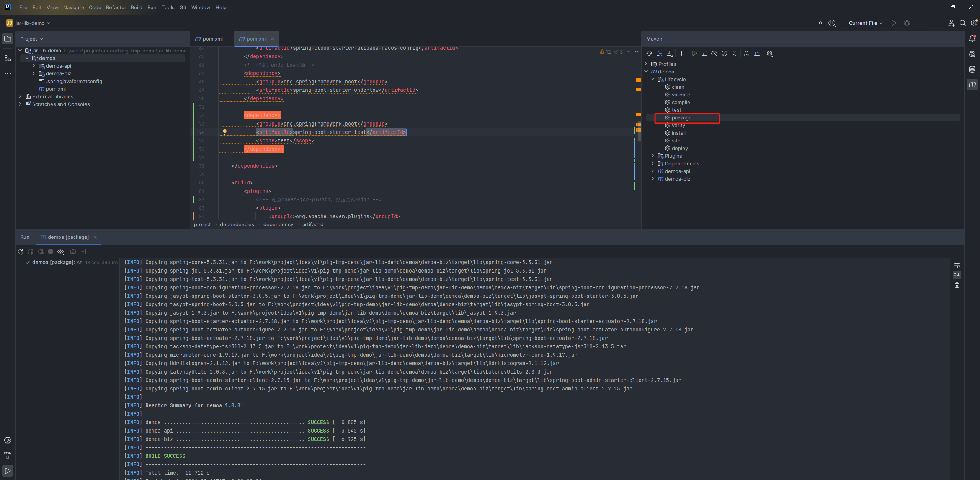This screenshot has width=980, height=480.
Task: Open the Current File run configuration dropdown
Action: pyautogui.click(x=866, y=23)
